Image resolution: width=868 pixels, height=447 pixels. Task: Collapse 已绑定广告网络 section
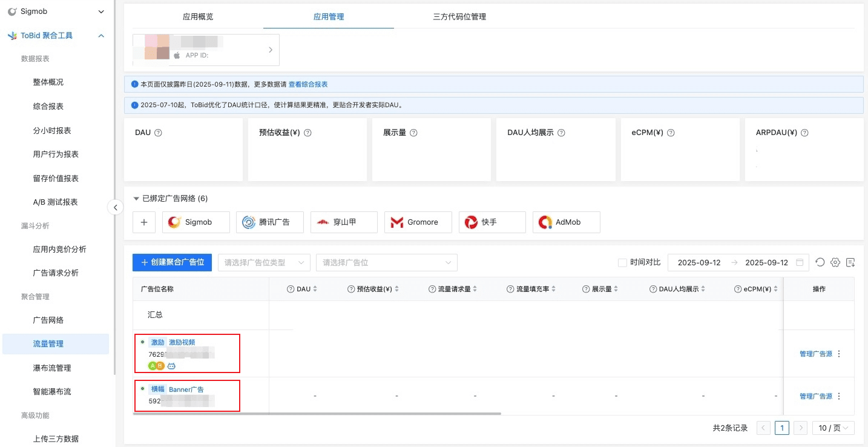point(136,199)
